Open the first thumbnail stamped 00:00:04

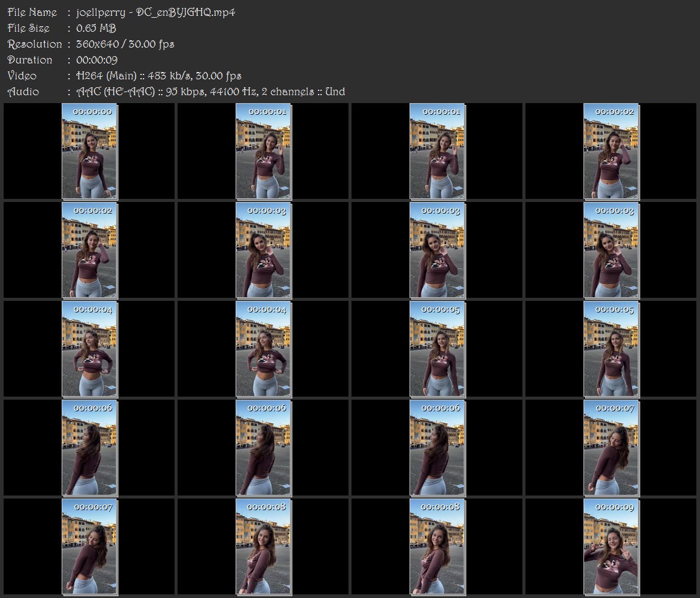[x=89, y=349]
